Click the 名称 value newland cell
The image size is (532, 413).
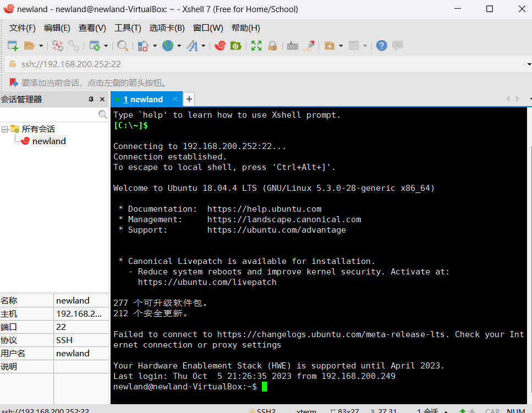(x=81, y=300)
